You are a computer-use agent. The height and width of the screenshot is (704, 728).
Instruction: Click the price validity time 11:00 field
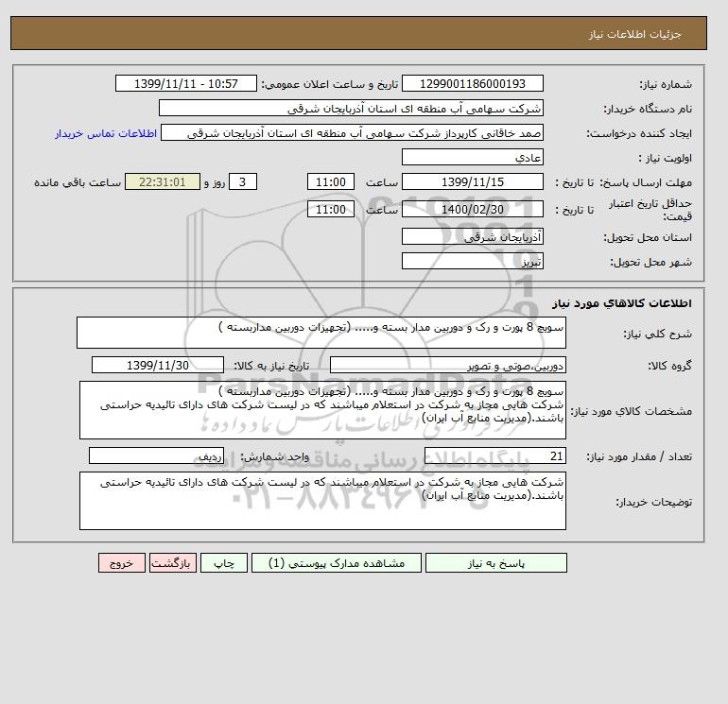click(331, 209)
